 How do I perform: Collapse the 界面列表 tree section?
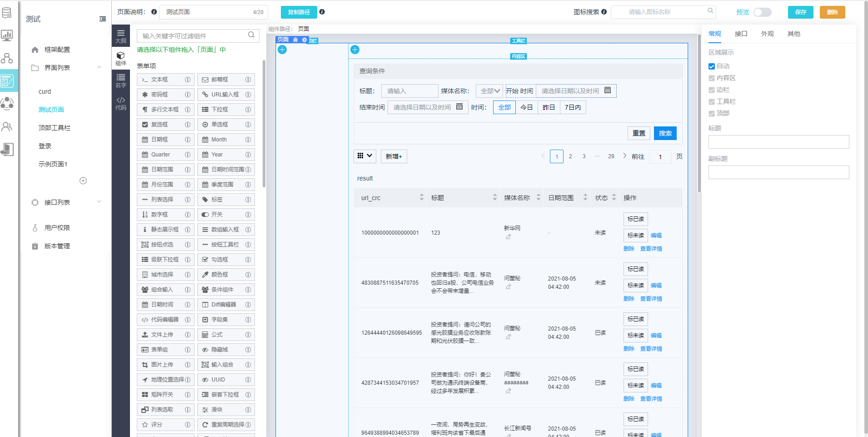pyautogui.click(x=99, y=67)
